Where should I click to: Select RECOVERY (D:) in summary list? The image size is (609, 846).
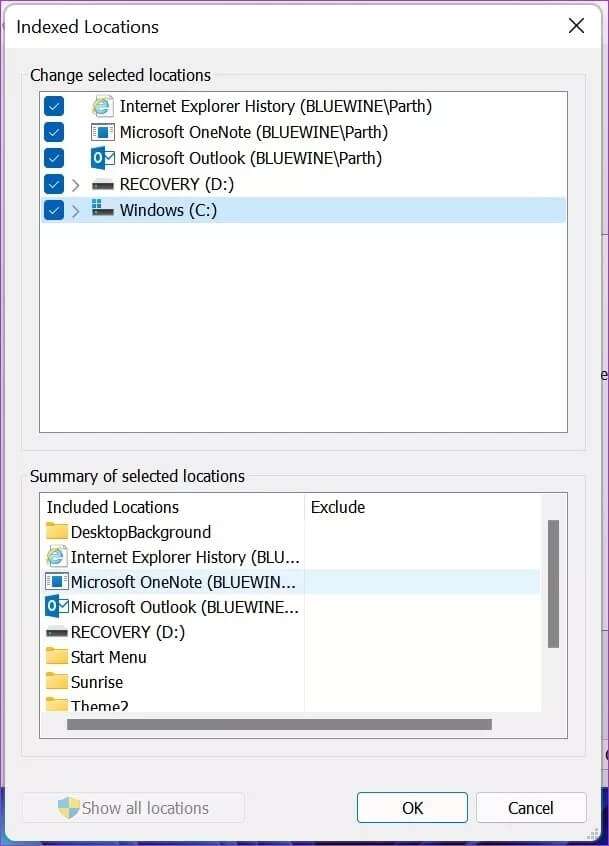point(128,632)
